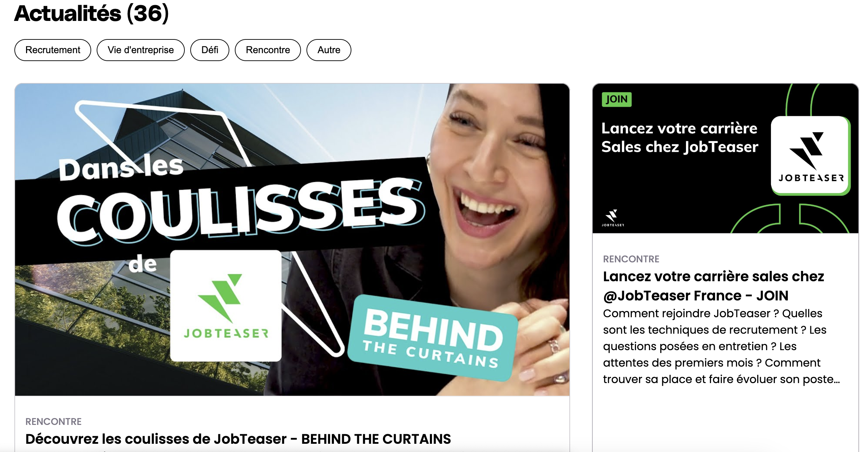Click the green JobTeaser logo in main image
This screenshot has width=868, height=452.
(x=226, y=306)
